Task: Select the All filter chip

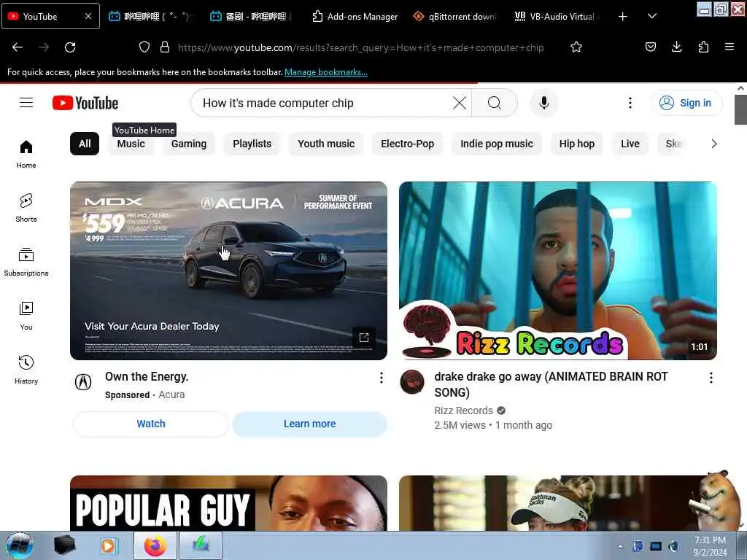Action: [x=85, y=144]
